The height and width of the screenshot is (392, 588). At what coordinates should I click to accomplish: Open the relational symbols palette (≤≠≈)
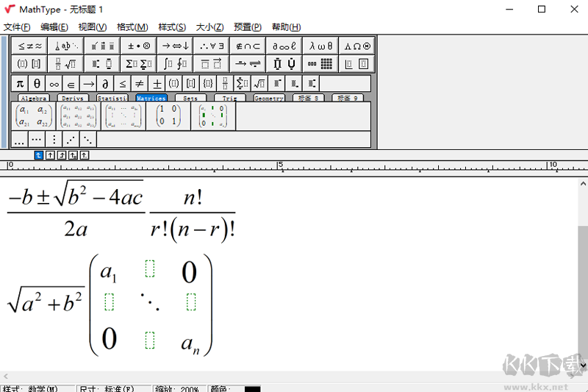pyautogui.click(x=29, y=46)
